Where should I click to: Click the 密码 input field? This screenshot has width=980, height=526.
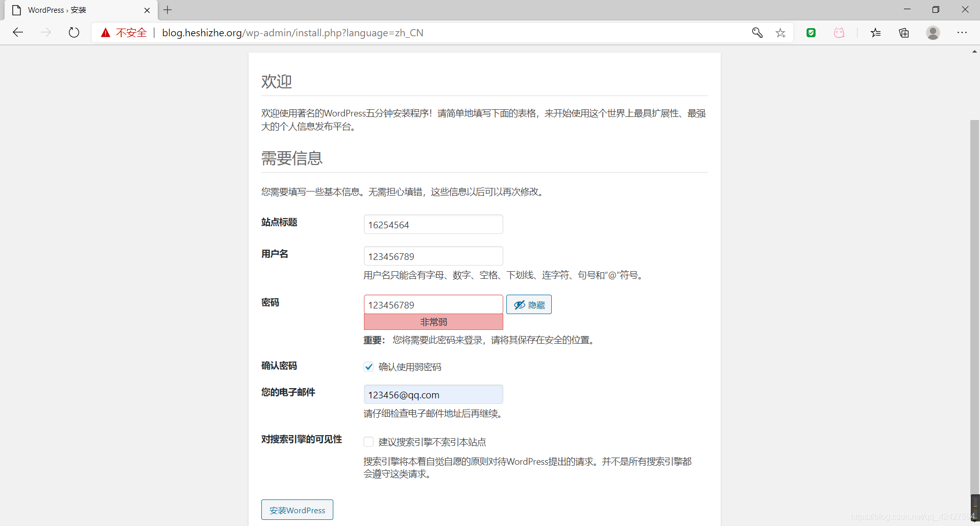[x=433, y=305]
